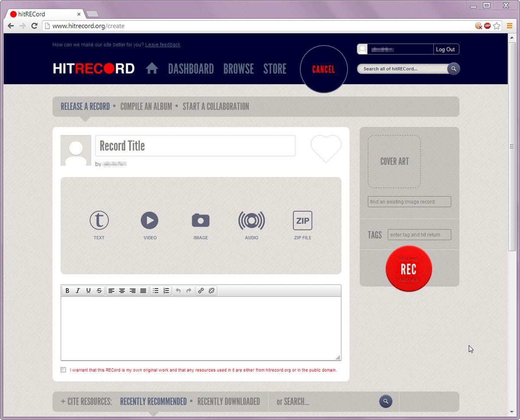Undo the last editor action
The image size is (520, 420).
click(x=178, y=290)
